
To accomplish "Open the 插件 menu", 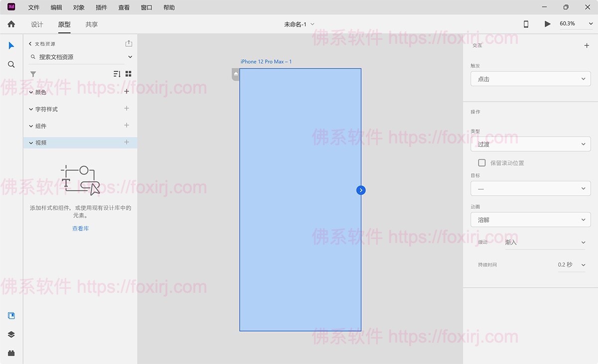I will click(x=101, y=7).
